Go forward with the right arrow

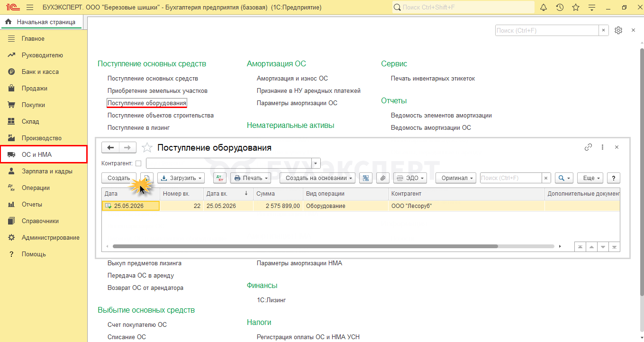click(x=127, y=147)
